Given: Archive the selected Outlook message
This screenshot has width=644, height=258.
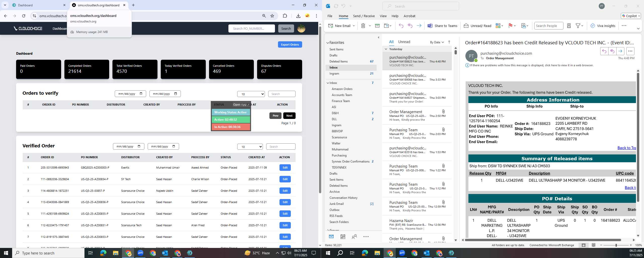Looking at the screenshot, I should click(377, 26).
